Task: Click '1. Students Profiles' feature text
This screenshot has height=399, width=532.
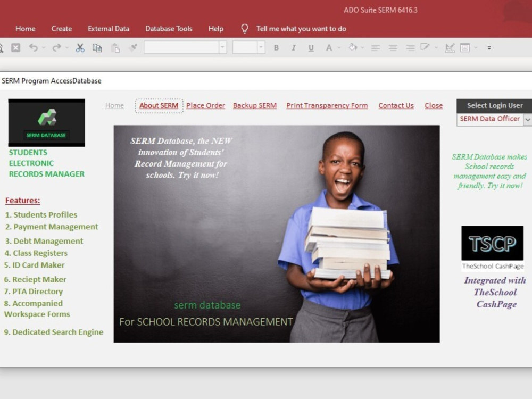Action: click(41, 215)
